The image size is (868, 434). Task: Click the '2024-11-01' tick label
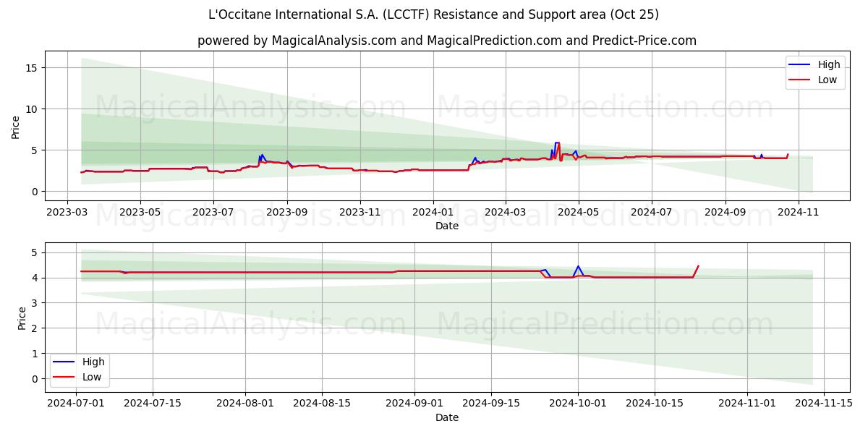coord(747,404)
